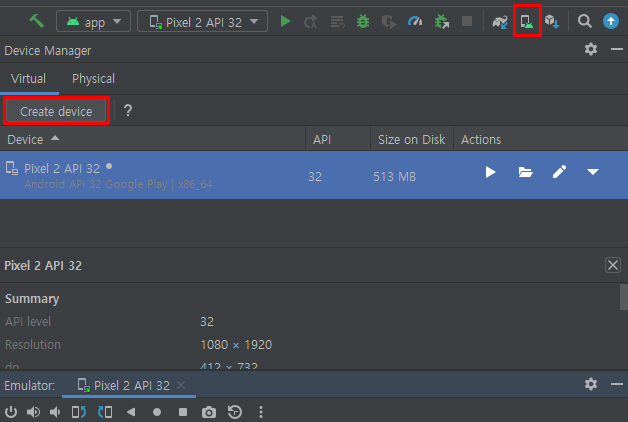Click emulator Back triangle button

tap(131, 412)
